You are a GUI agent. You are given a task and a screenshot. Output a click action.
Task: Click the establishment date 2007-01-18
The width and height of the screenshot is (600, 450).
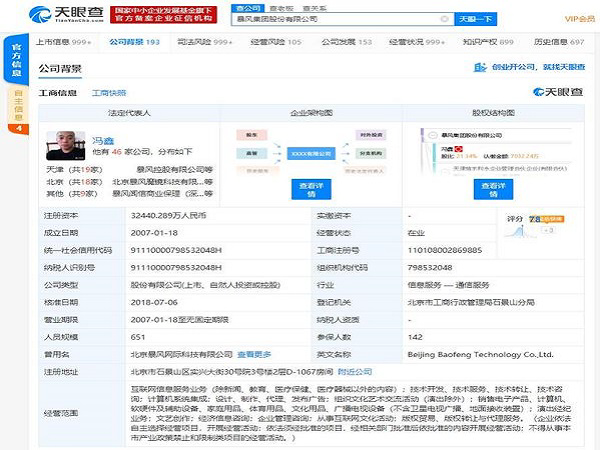tap(154, 233)
